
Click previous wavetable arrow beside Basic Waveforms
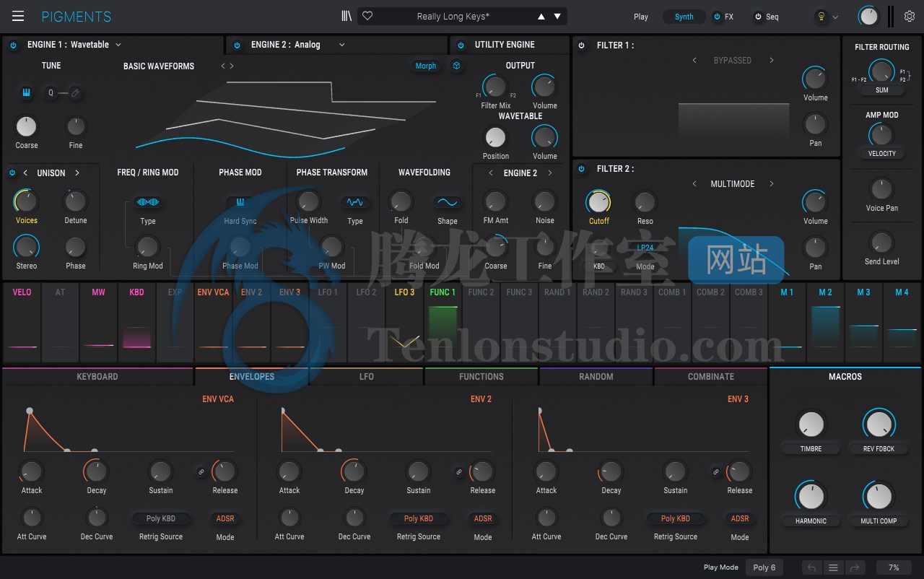tap(223, 66)
